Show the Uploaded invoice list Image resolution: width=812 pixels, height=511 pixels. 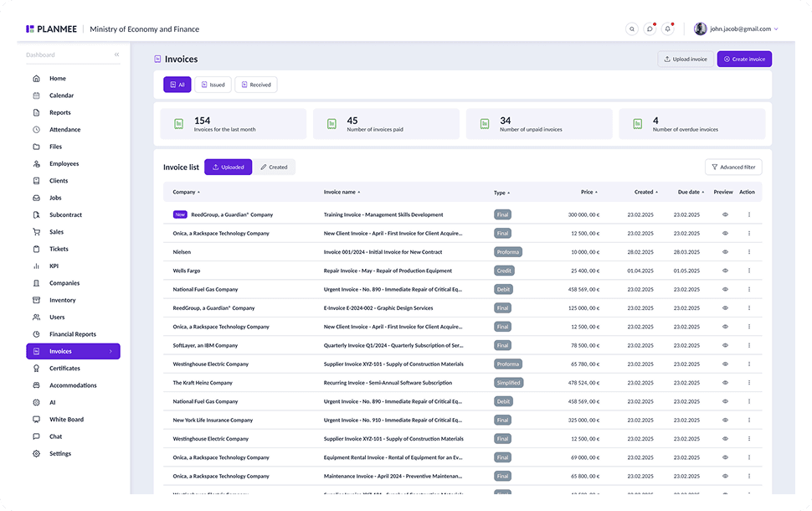click(229, 167)
